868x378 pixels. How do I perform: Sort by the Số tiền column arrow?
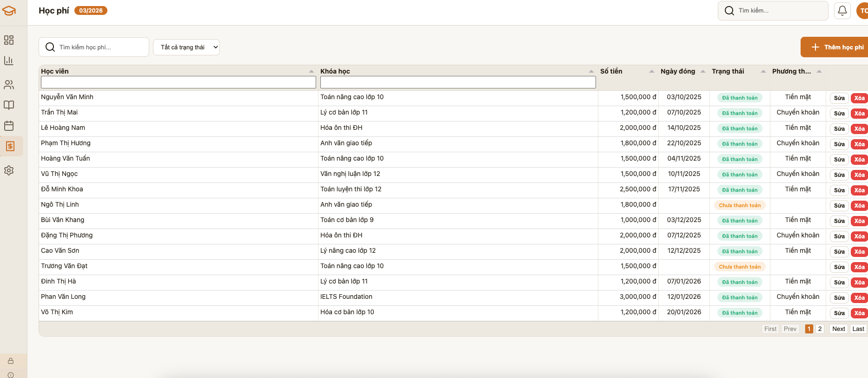pyautogui.click(x=651, y=71)
